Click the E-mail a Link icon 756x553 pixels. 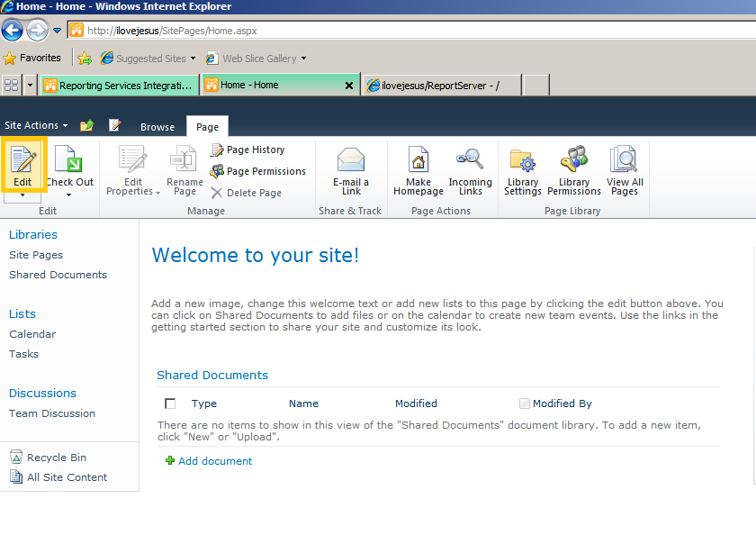coord(350,159)
